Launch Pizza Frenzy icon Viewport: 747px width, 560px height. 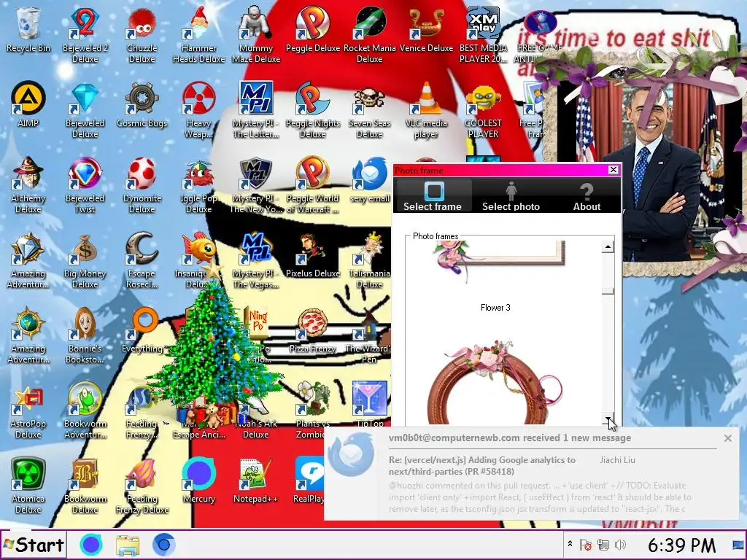(312, 330)
